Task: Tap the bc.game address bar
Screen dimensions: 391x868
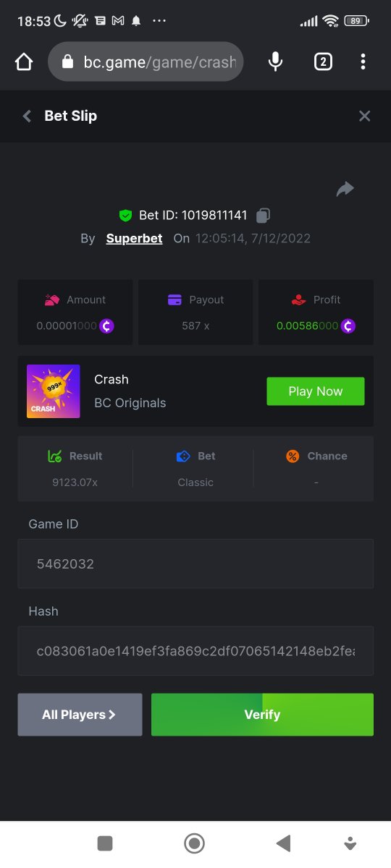Action: (146, 62)
